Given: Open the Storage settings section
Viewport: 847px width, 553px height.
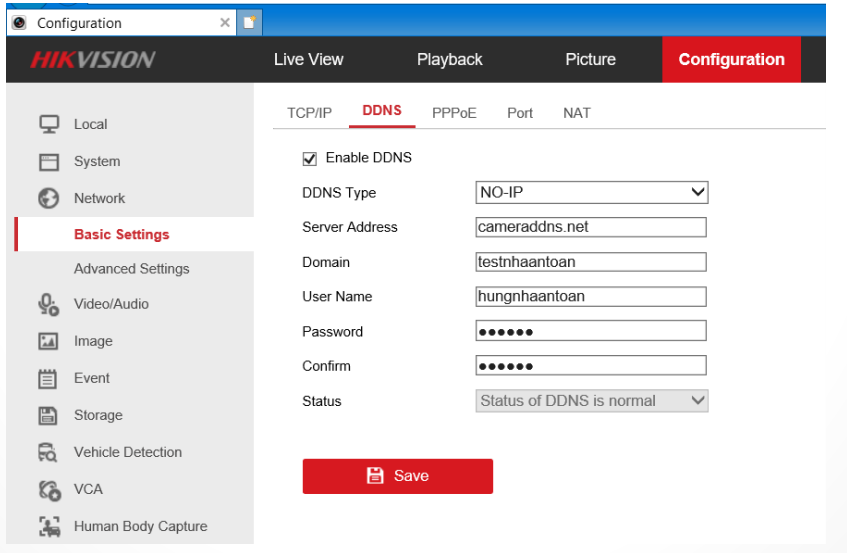Looking at the screenshot, I should [98, 415].
